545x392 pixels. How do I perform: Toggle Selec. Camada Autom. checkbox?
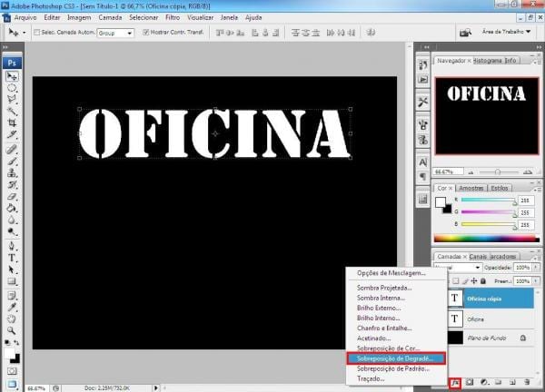click(37, 33)
